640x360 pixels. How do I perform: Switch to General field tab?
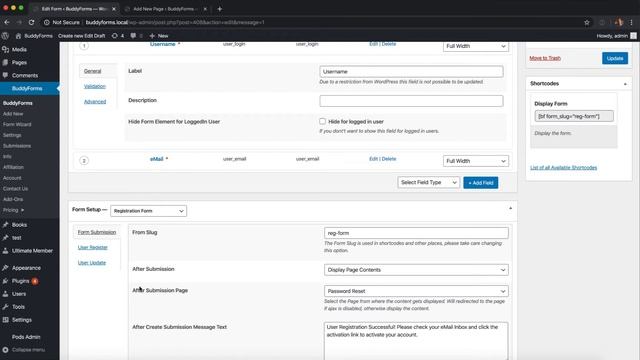92,71
